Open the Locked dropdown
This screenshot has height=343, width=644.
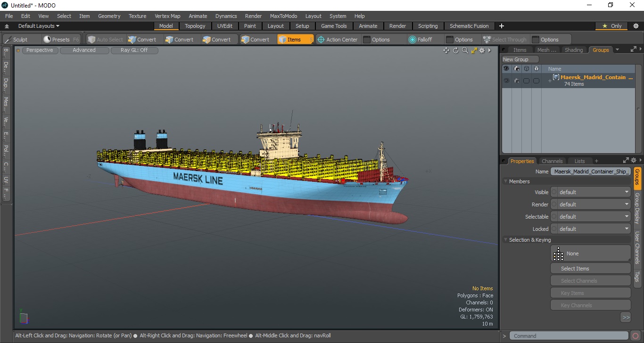594,229
